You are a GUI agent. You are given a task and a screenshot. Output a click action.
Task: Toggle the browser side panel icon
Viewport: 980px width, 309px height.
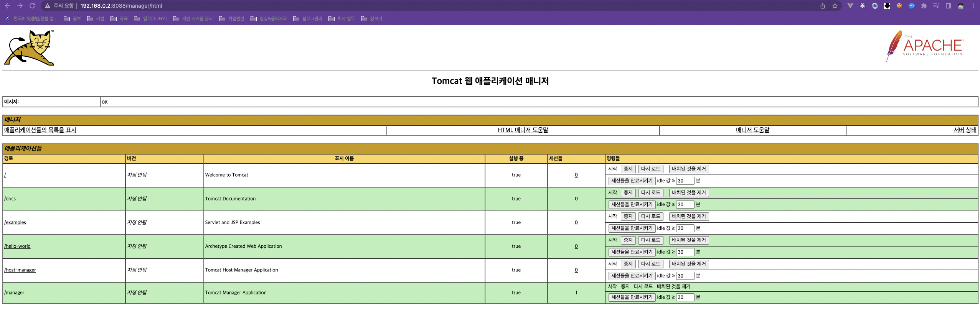[949, 6]
